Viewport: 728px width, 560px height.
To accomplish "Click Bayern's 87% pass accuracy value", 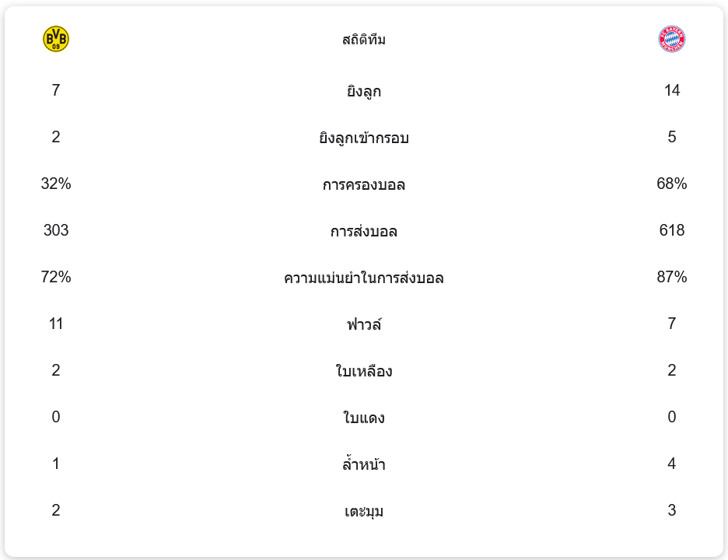I will pos(671,277).
